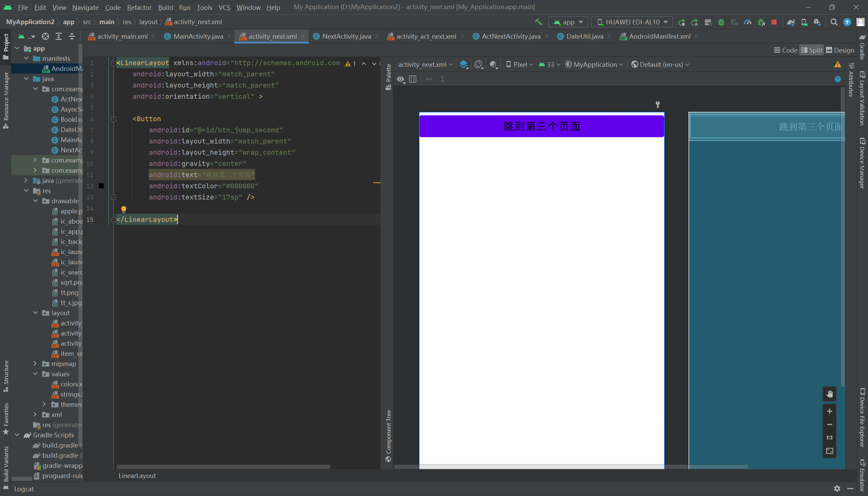
Task: Stop the running app with red square
Action: click(x=774, y=22)
